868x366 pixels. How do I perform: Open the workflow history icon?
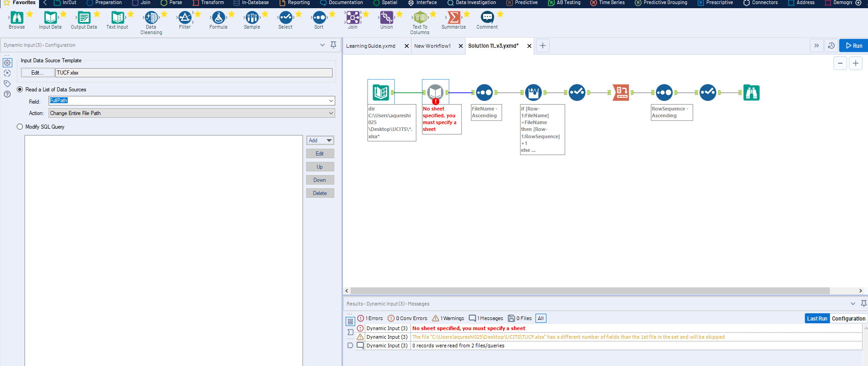pyautogui.click(x=831, y=45)
